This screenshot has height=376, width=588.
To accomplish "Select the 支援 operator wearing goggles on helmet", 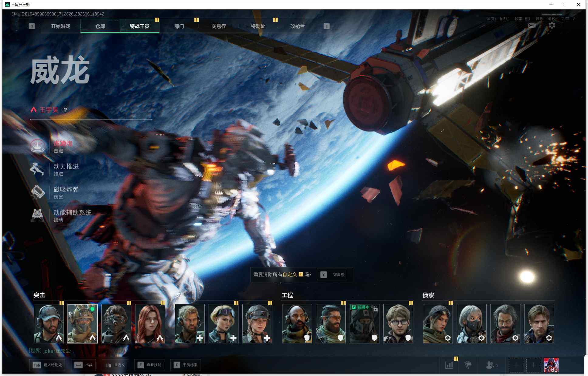I will [x=224, y=323].
